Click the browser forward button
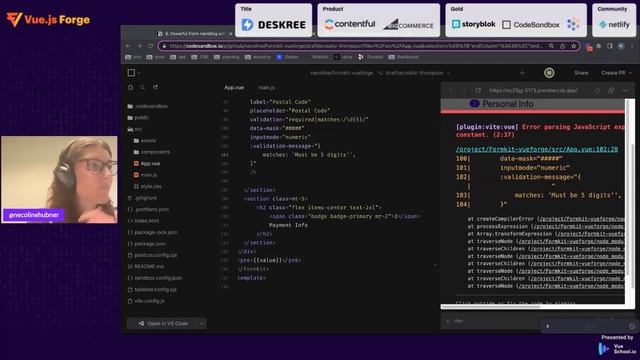The width and height of the screenshot is (640, 360). pos(140,46)
